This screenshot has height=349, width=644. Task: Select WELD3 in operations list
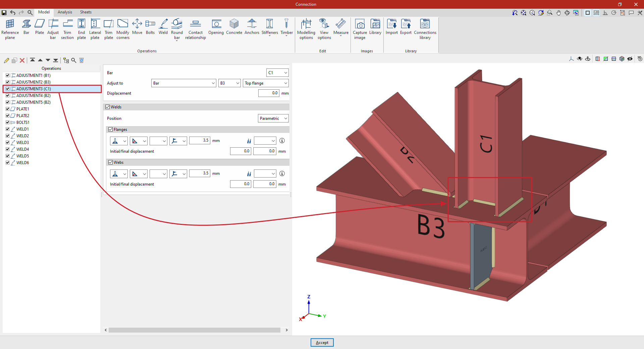coord(22,143)
